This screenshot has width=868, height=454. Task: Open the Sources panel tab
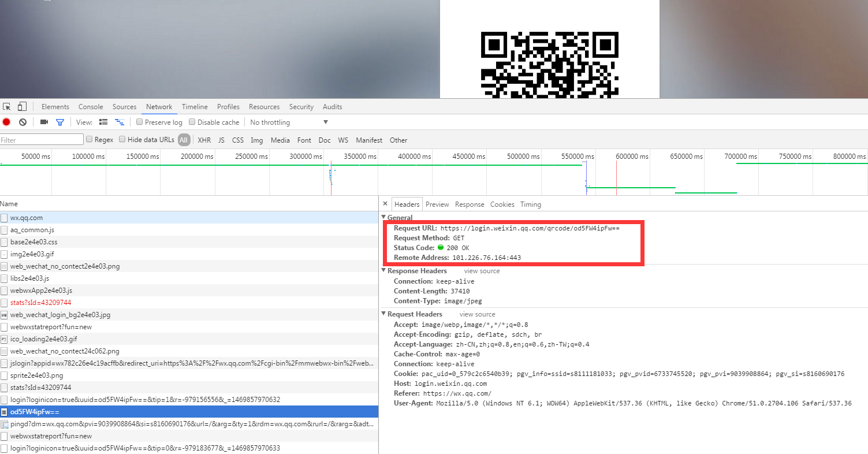[x=125, y=107]
